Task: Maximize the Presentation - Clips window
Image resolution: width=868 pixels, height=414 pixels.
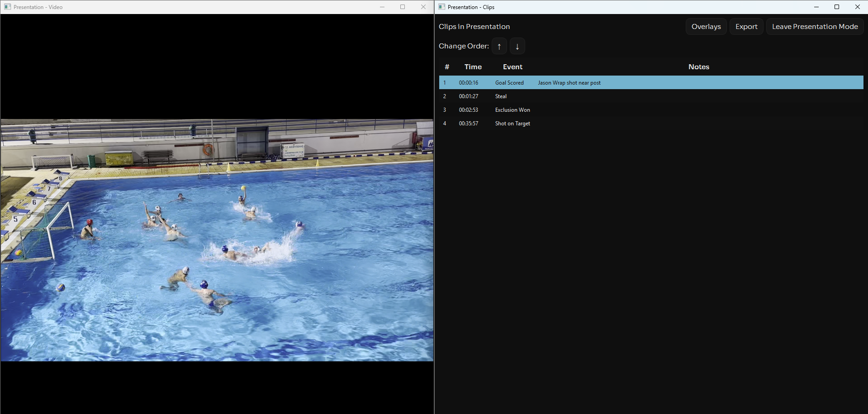Action: click(x=836, y=7)
